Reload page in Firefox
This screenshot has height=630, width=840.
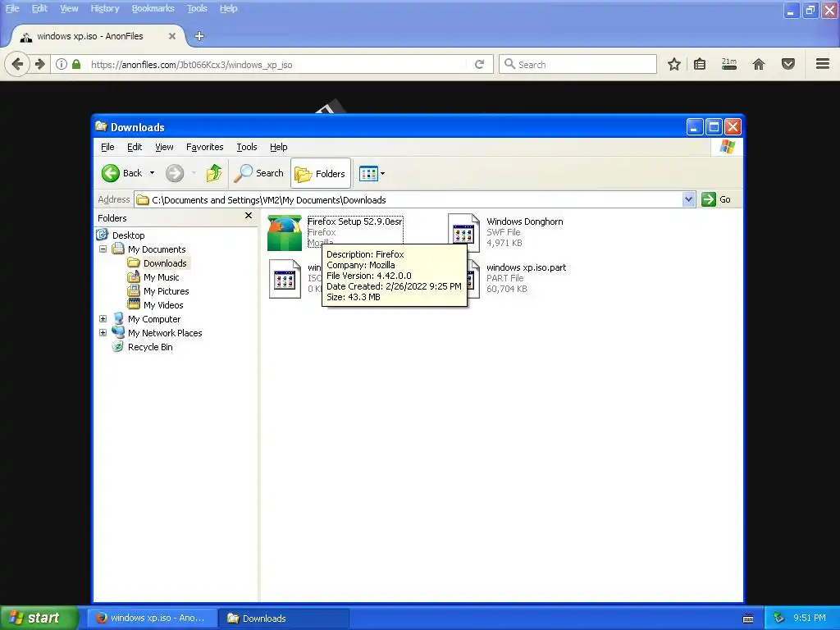pyautogui.click(x=479, y=64)
